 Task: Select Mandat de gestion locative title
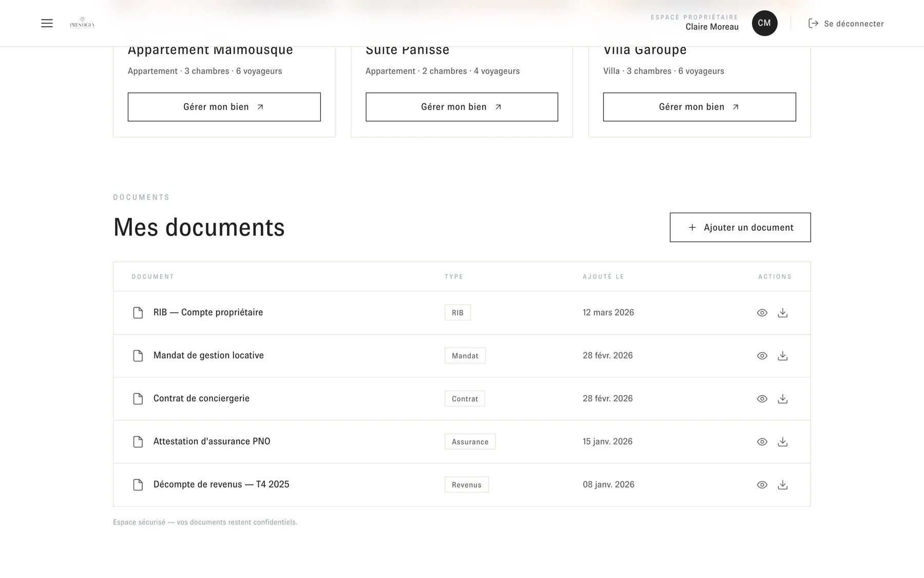[208, 356]
